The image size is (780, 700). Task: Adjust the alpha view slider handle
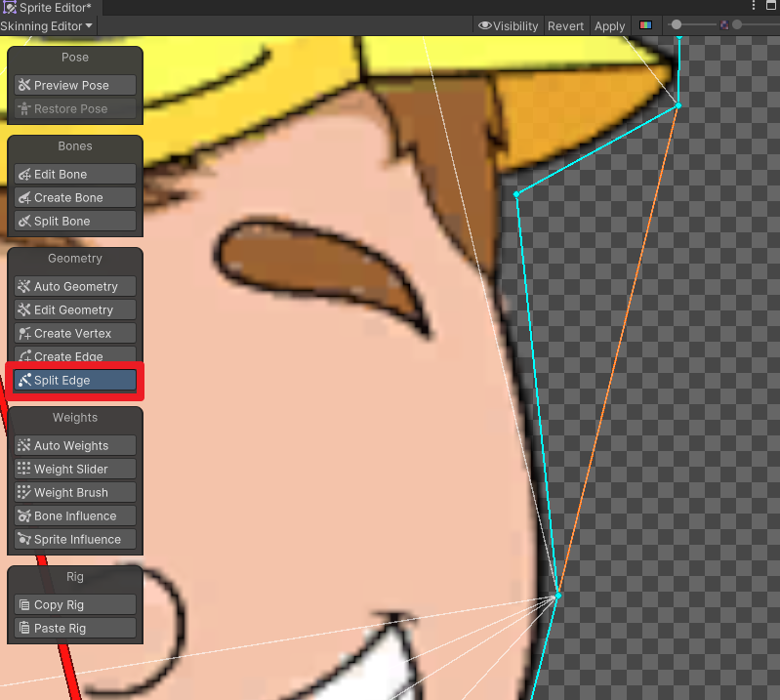(x=677, y=24)
